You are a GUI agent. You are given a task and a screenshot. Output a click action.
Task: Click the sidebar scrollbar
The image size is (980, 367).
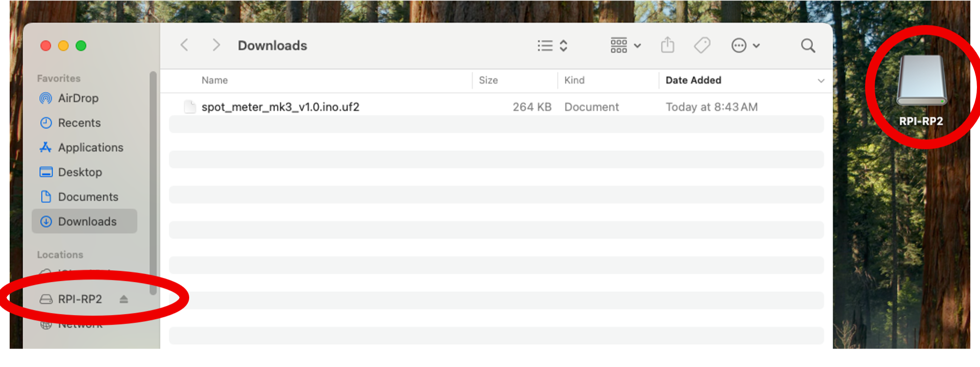pyautogui.click(x=153, y=183)
